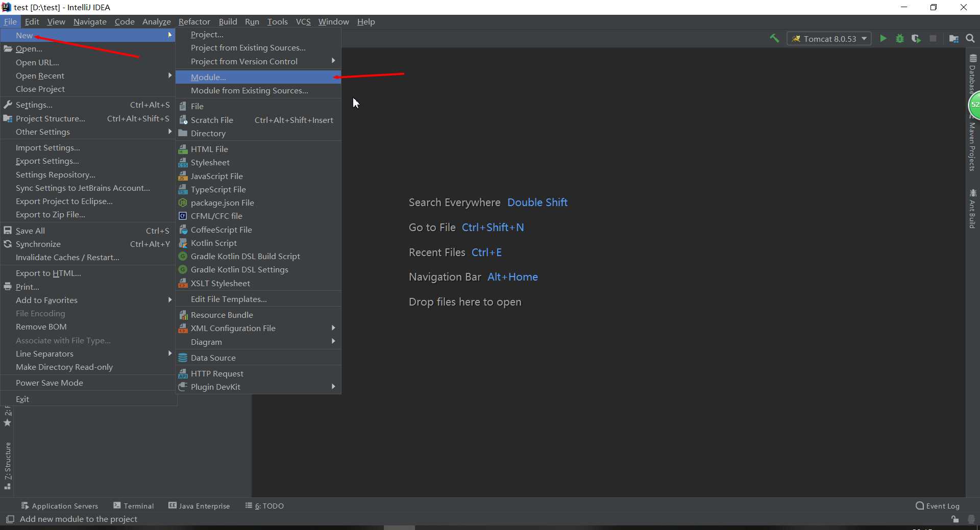Create a new XSLT Stylesheet
The width and height of the screenshot is (980, 530).
(258, 283)
